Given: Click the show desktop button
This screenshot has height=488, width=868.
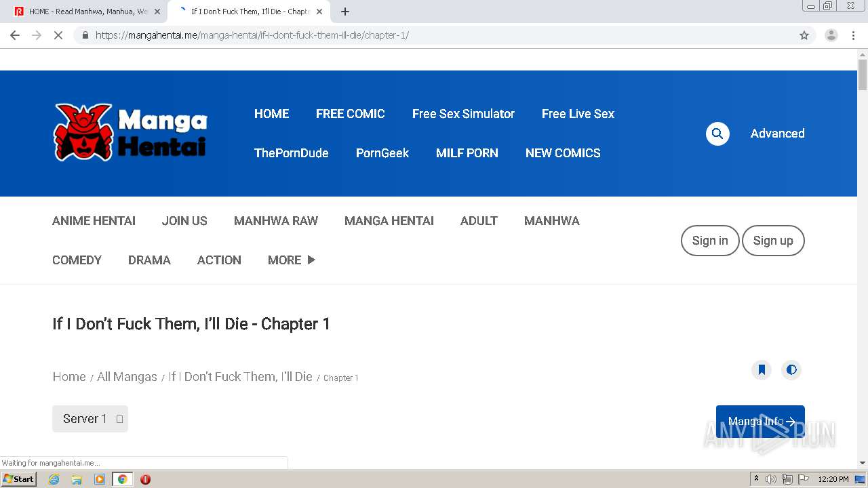Looking at the screenshot, I should 861,479.
